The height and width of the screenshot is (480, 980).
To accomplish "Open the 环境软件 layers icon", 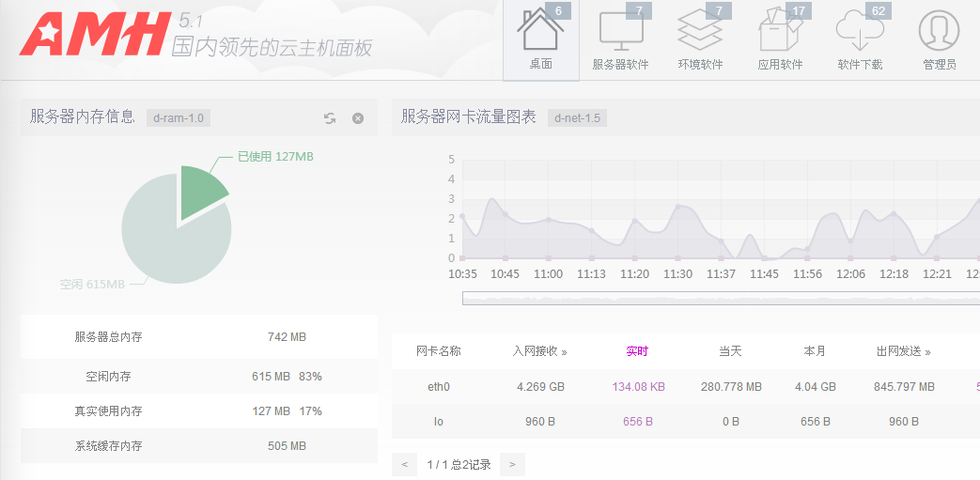I will pos(700,38).
